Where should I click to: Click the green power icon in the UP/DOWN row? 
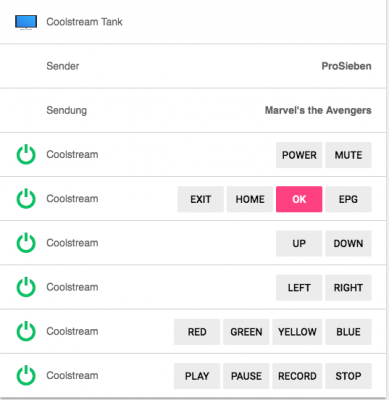(26, 243)
